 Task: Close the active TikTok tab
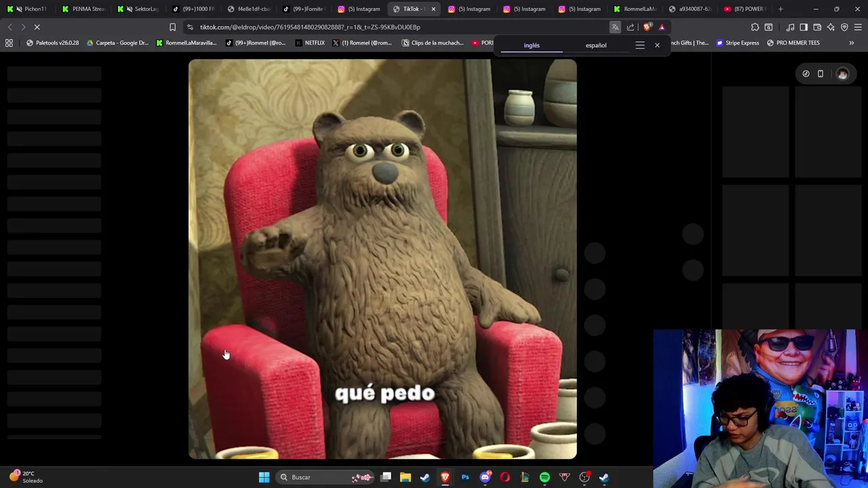point(433,9)
